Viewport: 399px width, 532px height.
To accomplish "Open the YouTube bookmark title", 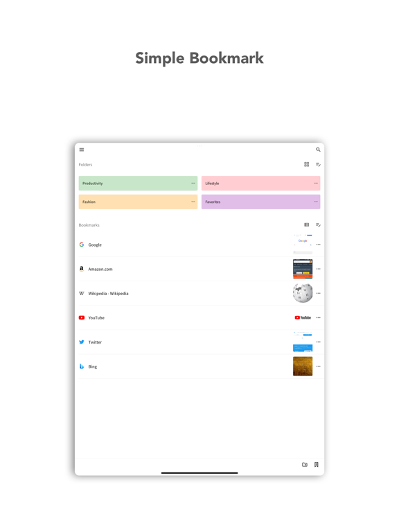I will [x=96, y=318].
